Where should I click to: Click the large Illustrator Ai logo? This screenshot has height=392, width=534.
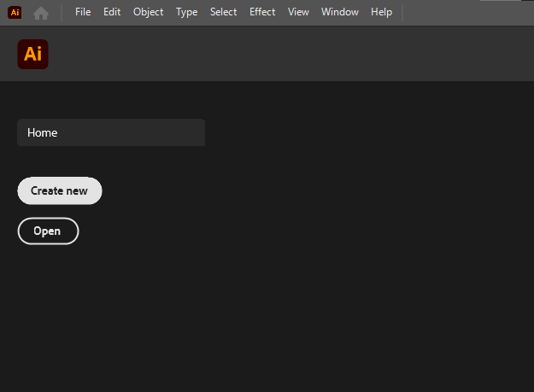pos(33,54)
